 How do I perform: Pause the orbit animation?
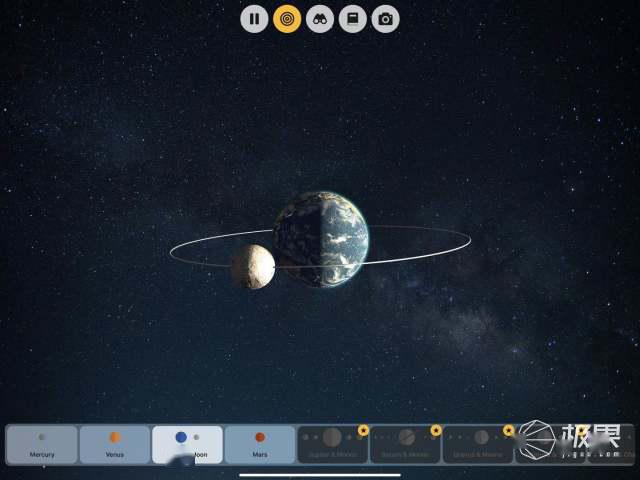(254, 19)
